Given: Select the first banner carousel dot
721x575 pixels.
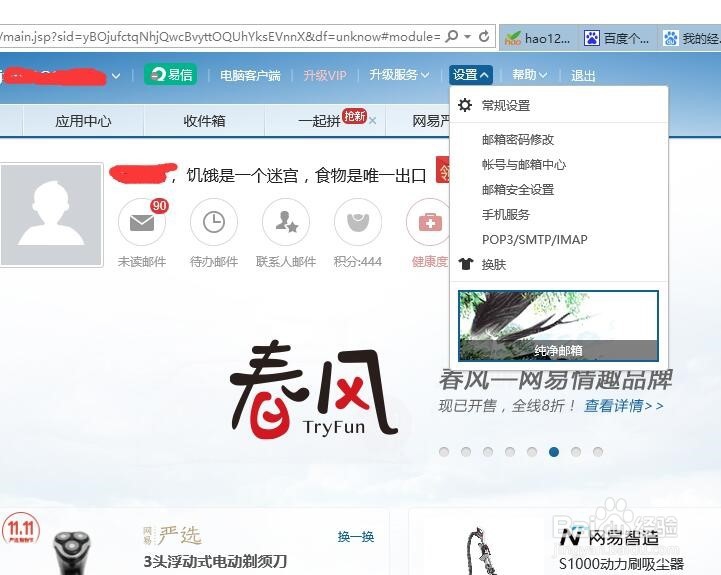Looking at the screenshot, I should [444, 452].
